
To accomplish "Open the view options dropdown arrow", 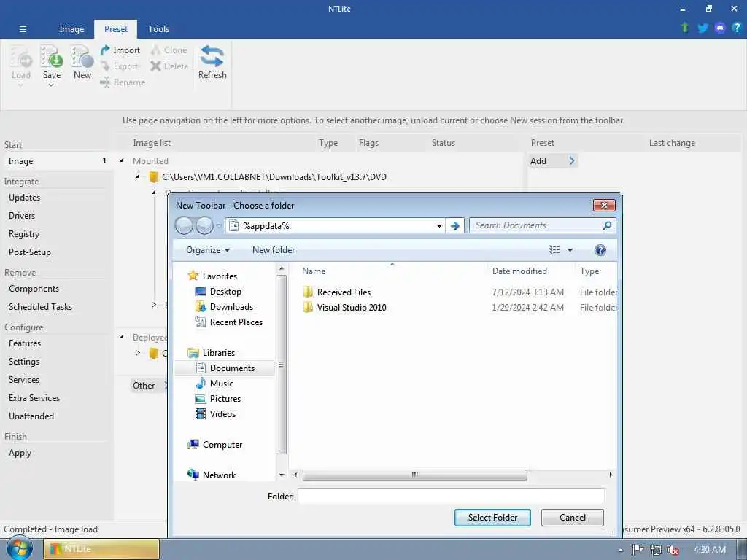I will coord(570,250).
